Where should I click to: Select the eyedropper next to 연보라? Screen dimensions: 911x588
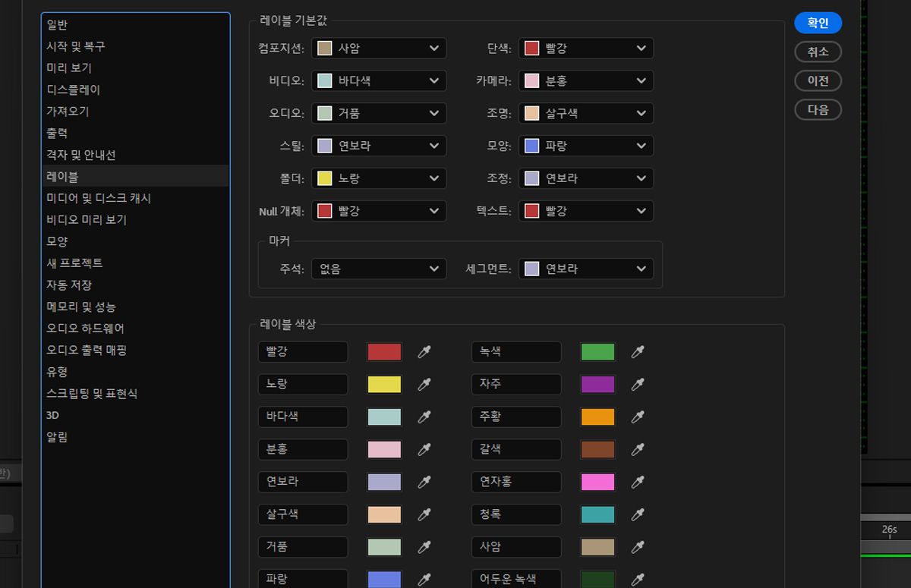point(424,482)
